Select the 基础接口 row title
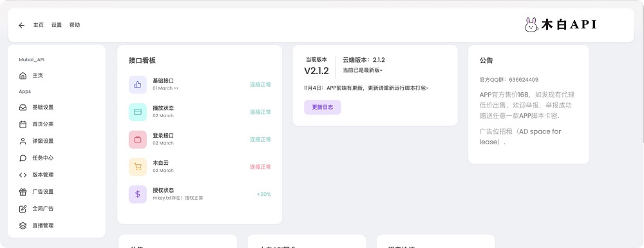 [163, 81]
